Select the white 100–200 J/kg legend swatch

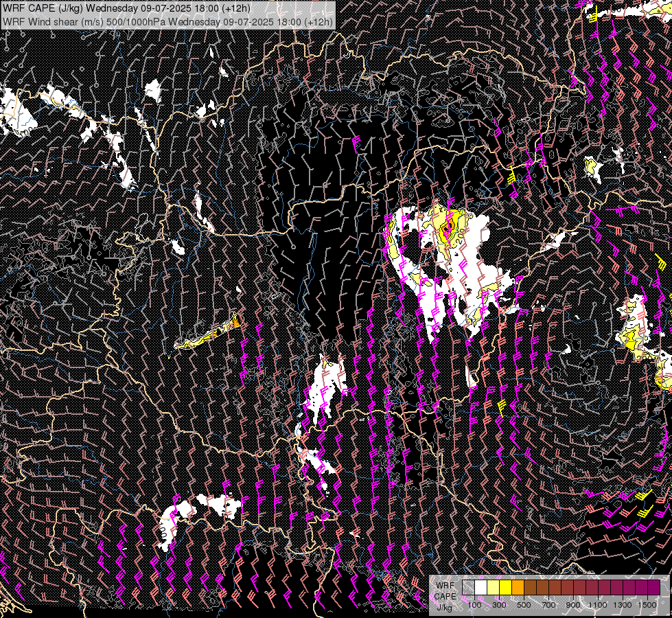(481, 587)
